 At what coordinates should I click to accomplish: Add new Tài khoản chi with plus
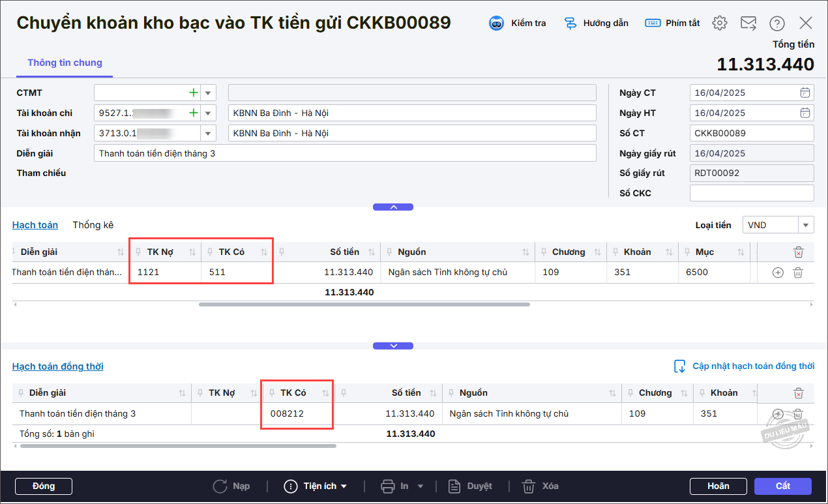[x=193, y=113]
